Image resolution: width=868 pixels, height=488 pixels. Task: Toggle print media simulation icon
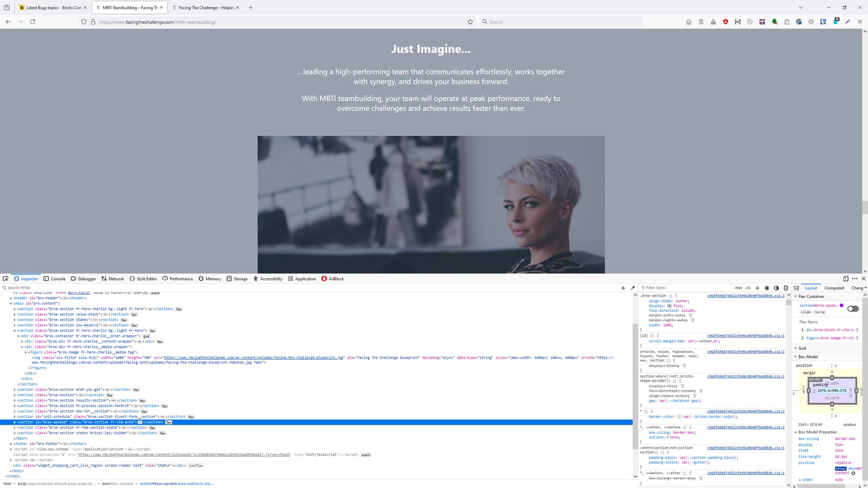[x=786, y=288]
